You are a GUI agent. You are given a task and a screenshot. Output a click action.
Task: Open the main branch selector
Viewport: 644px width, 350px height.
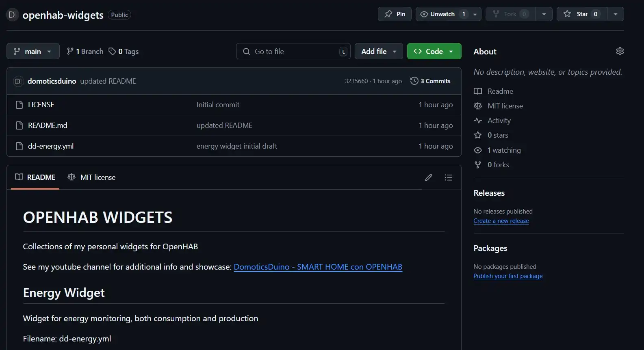pos(33,52)
